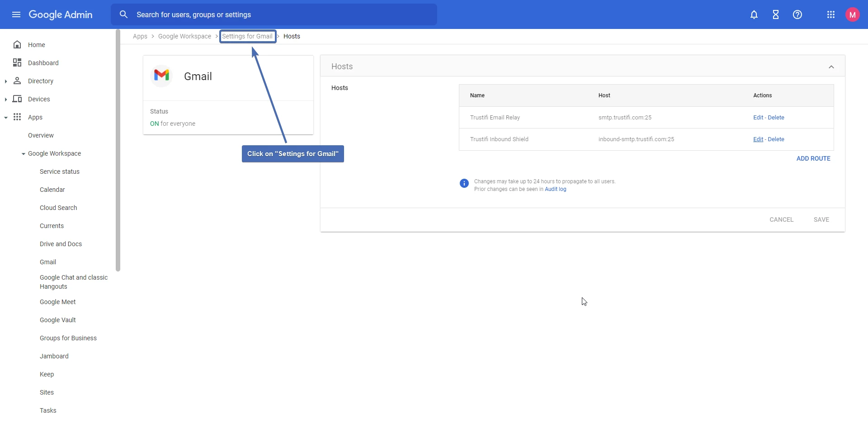Click the Dashboard icon
This screenshot has height=424, width=868.
(x=17, y=63)
